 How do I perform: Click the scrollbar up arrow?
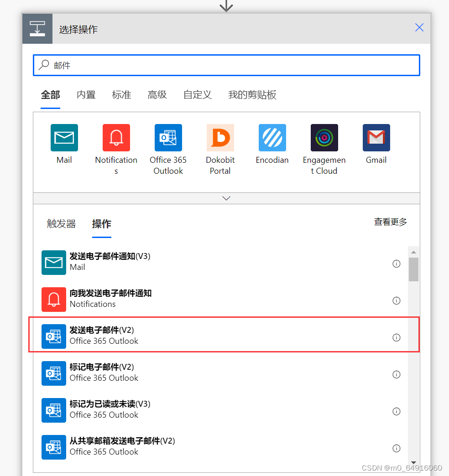pos(413,252)
